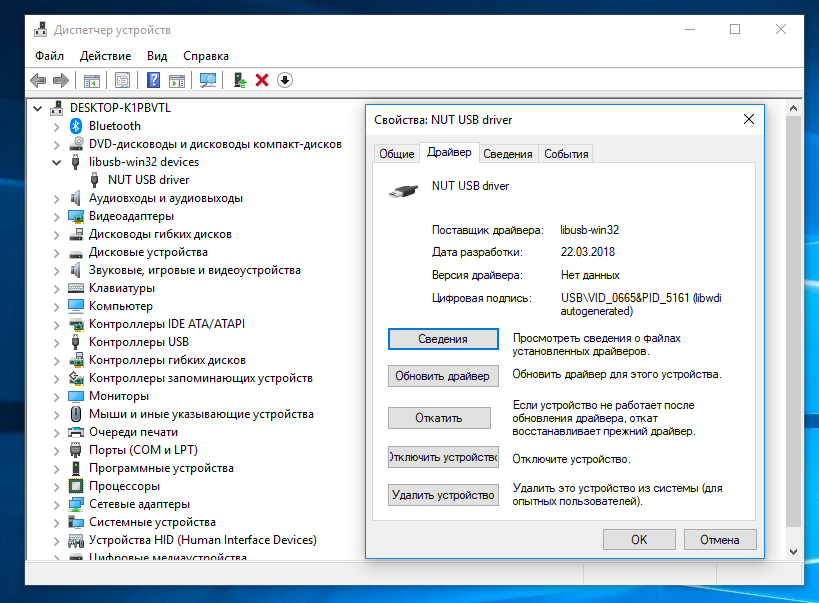This screenshot has height=603, width=819.
Task: Switch to the Общие tab
Action: (x=396, y=154)
